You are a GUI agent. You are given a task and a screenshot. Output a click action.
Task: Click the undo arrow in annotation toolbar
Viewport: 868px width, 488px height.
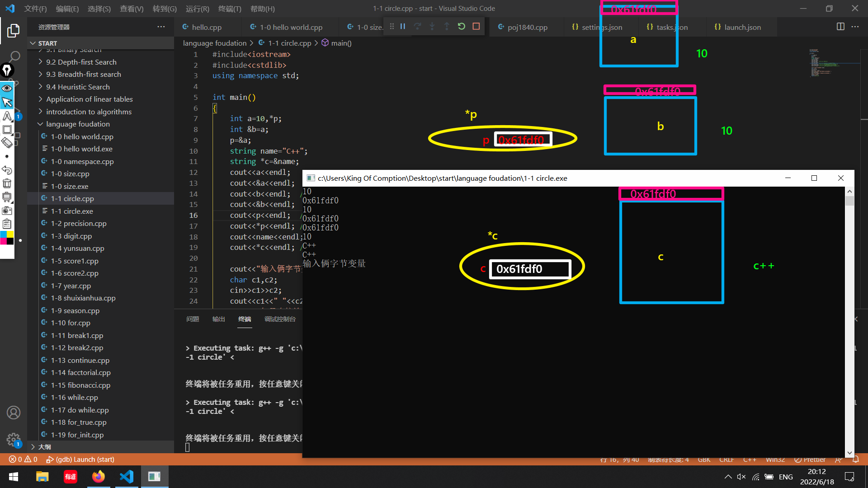click(7, 170)
